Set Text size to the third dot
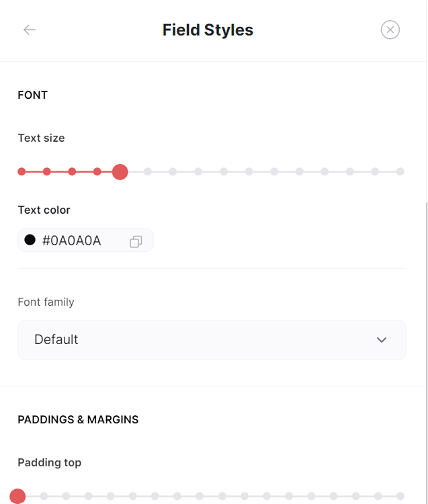Viewport: 428px width, 504px height. [72, 171]
